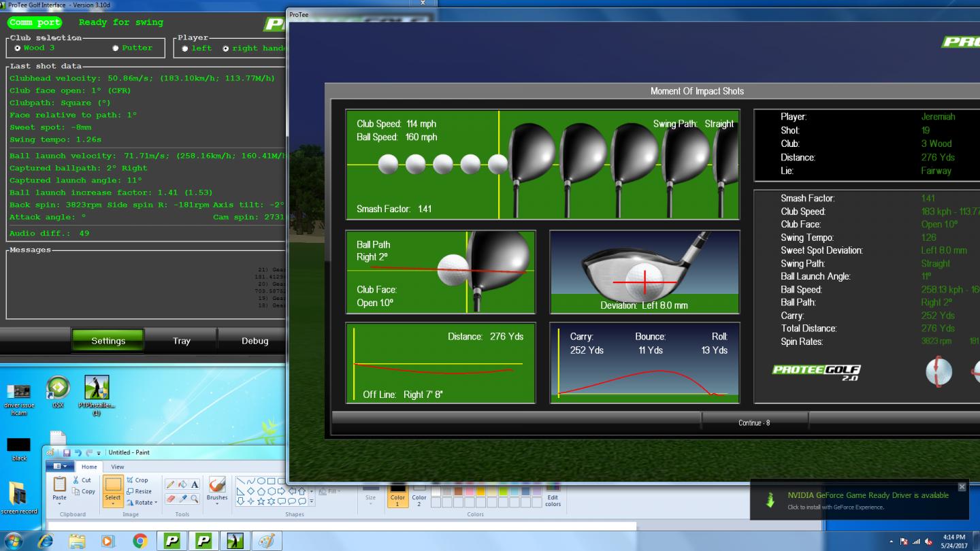Choose the Magnifier tool in Paint
This screenshot has width=980, height=551.
coord(195,499)
